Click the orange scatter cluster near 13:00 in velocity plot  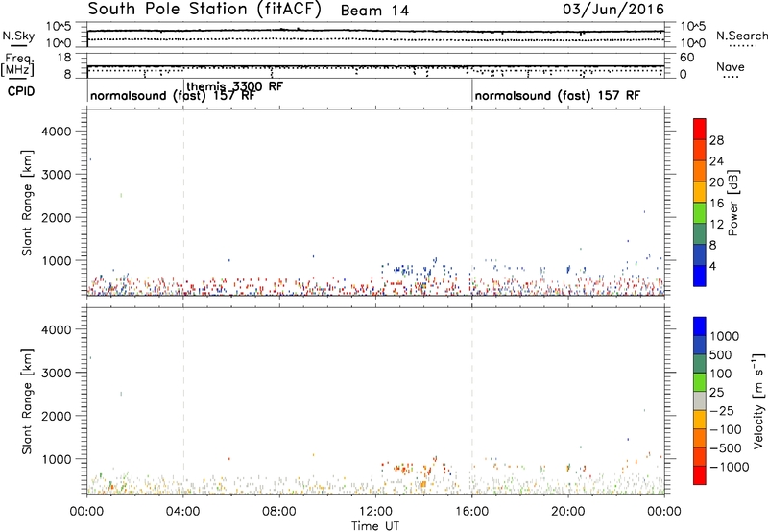tap(402, 468)
